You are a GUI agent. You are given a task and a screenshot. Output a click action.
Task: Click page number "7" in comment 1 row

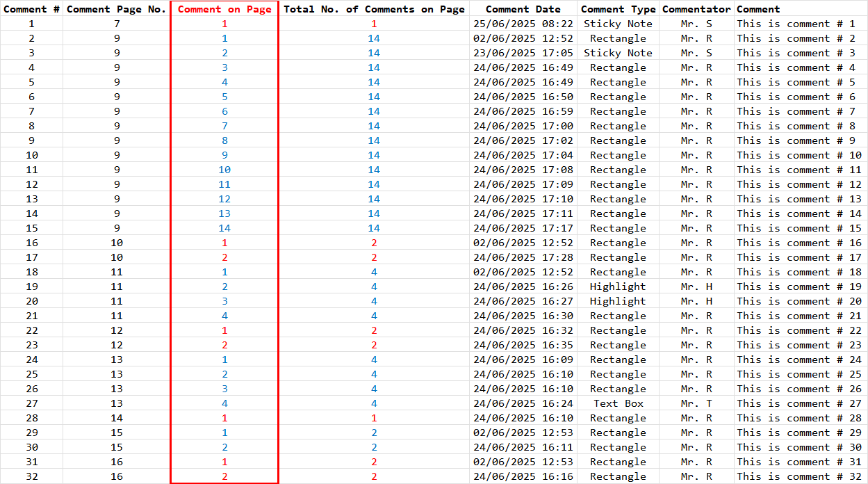[117, 24]
